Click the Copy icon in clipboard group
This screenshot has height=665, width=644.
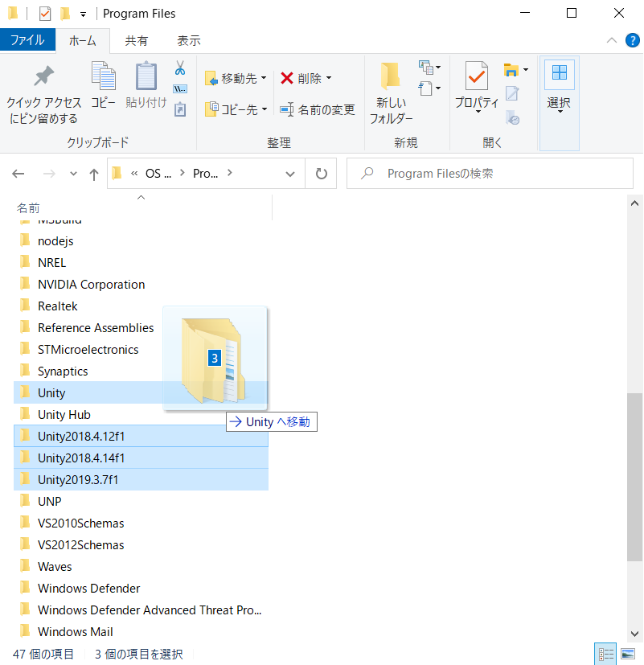pos(103,77)
